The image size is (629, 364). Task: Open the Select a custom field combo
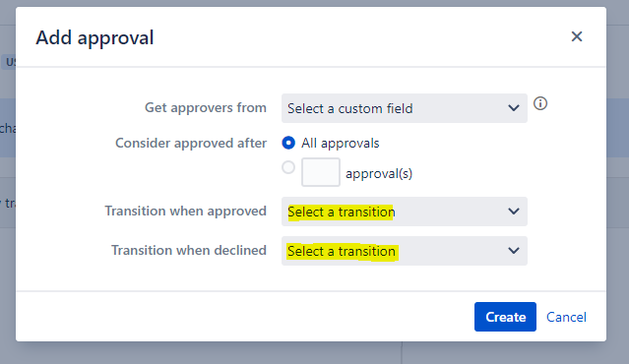point(405,108)
